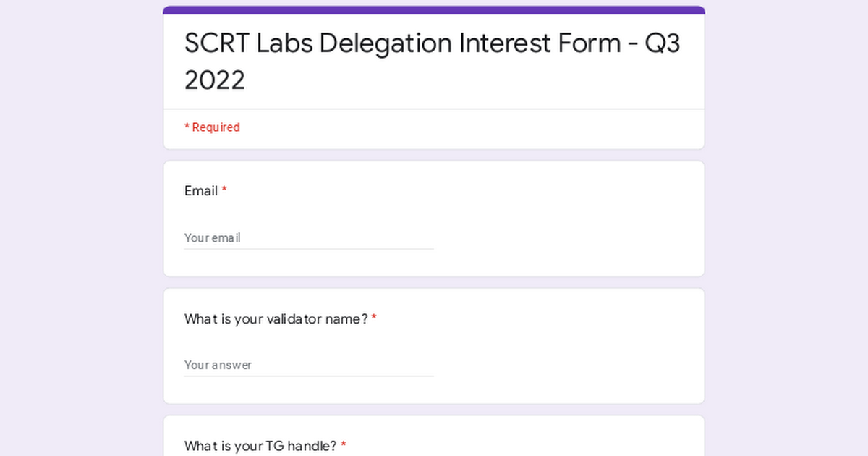The image size is (868, 456).
Task: Click the red asterisk after TG handle question
Action: pyautogui.click(x=344, y=445)
